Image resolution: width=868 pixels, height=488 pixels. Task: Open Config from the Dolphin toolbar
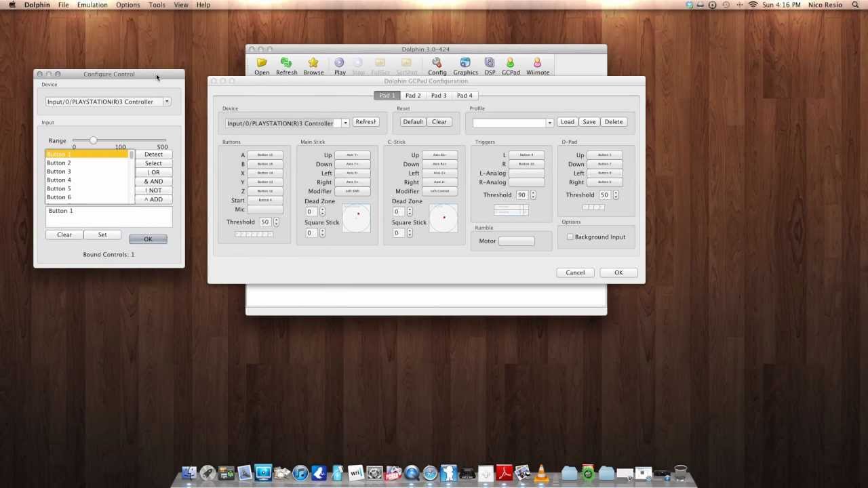[x=437, y=66]
